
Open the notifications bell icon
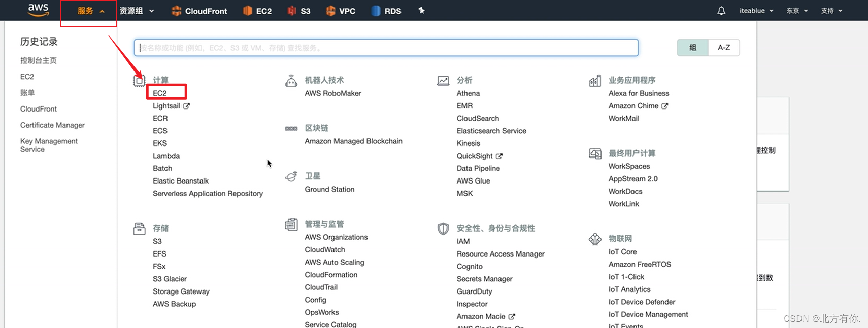tap(721, 11)
